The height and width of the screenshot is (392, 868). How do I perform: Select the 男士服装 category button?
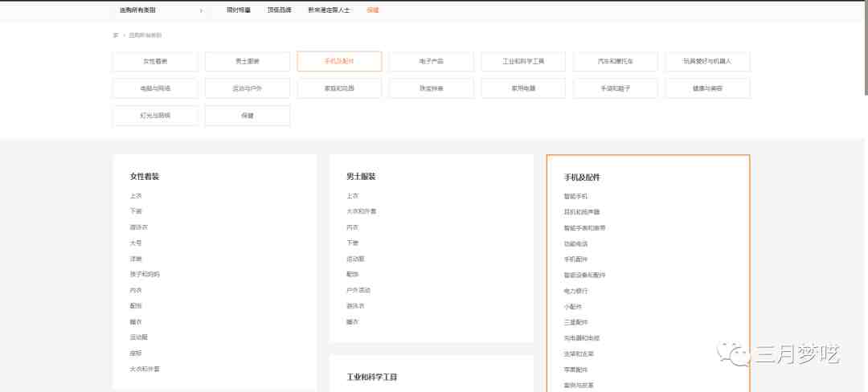point(248,61)
